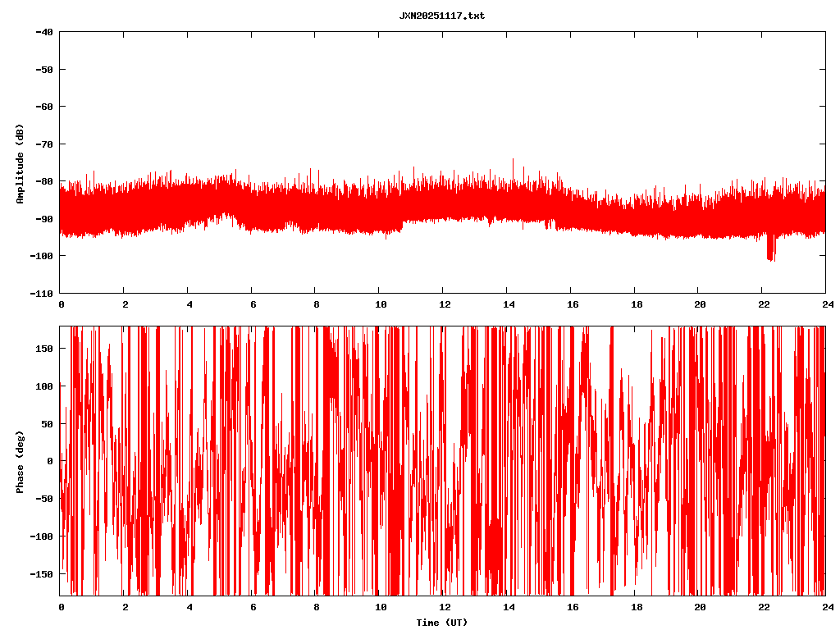840x630 pixels.
Task: Select the -110 tick on amplitude axis
Action: 41,293
